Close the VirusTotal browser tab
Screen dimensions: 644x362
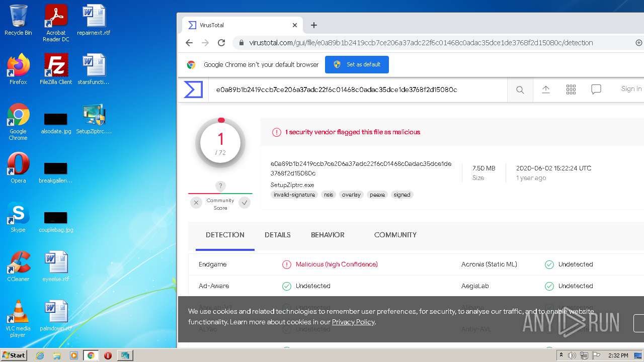pyautogui.click(x=295, y=25)
